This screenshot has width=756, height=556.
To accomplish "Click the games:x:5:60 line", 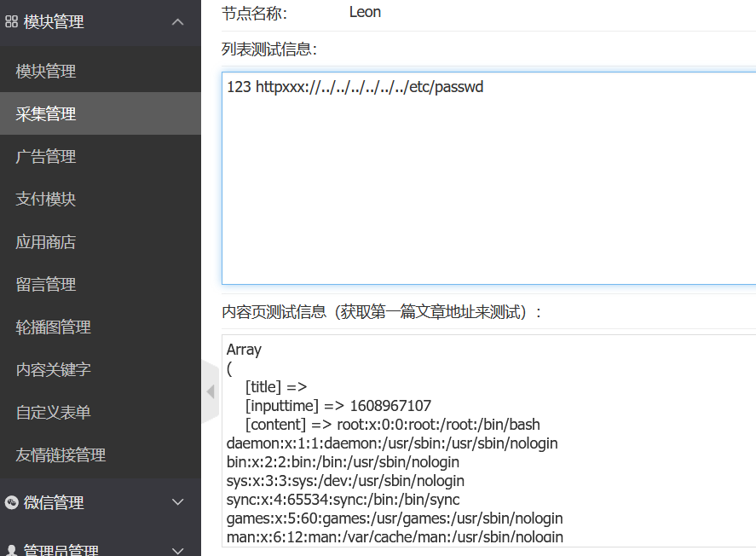I will click(x=395, y=518).
